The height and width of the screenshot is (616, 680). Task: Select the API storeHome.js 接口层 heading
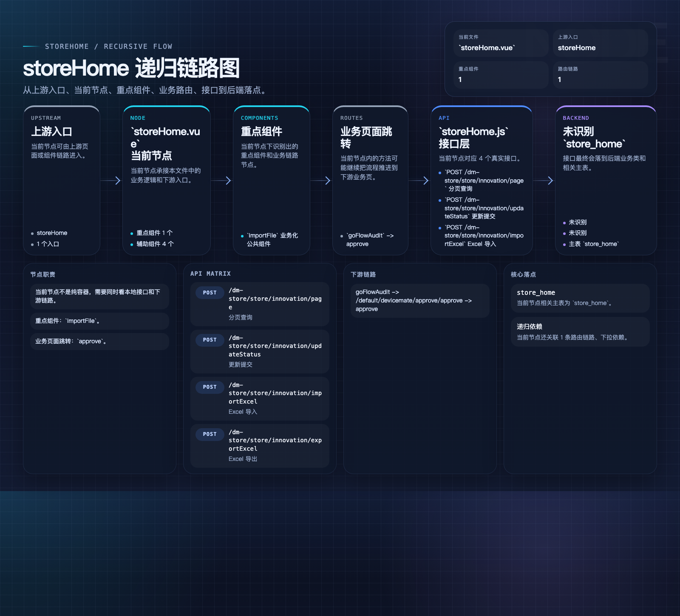[x=473, y=138]
